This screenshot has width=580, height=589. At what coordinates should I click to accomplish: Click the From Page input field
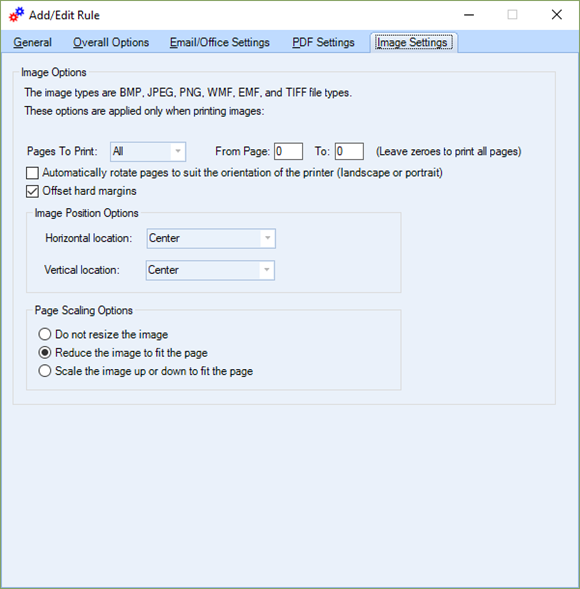[x=288, y=151]
